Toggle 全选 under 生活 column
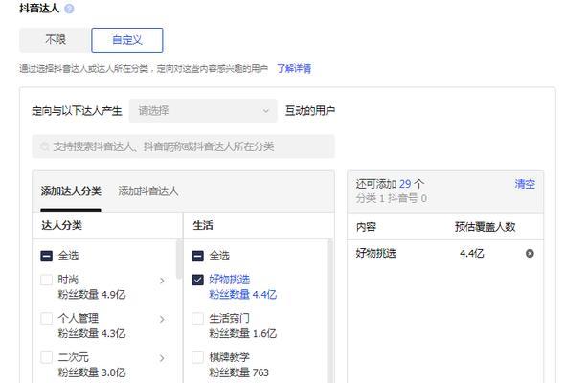 click(x=197, y=257)
